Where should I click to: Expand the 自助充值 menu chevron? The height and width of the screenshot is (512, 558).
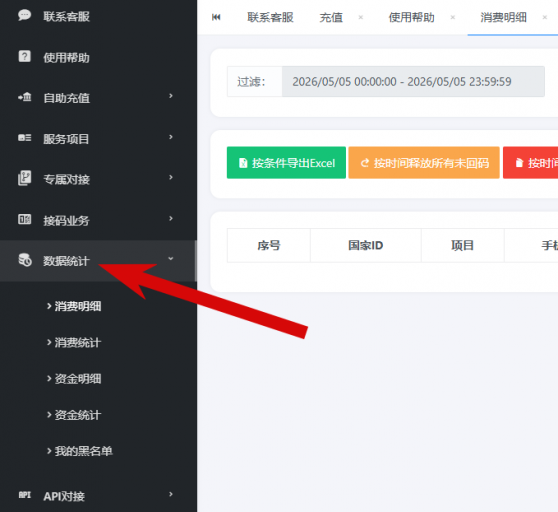(171, 96)
